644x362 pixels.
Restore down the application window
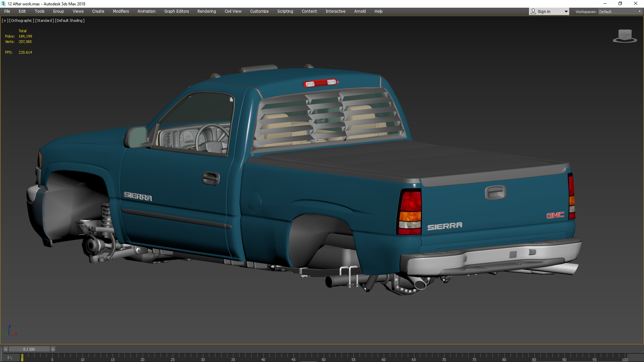click(620, 4)
